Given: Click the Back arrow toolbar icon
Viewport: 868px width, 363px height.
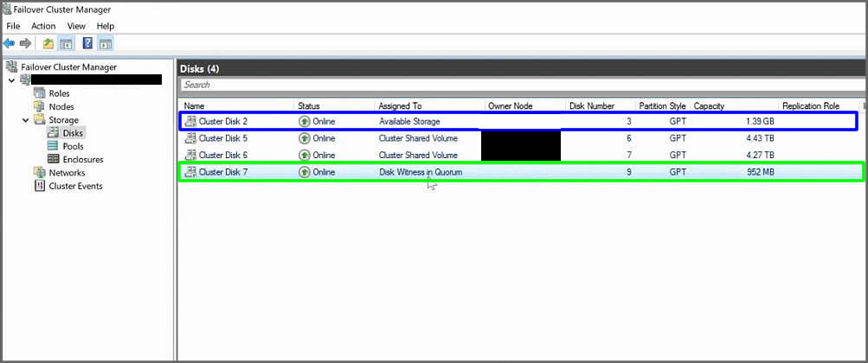Looking at the screenshot, I should (x=9, y=44).
